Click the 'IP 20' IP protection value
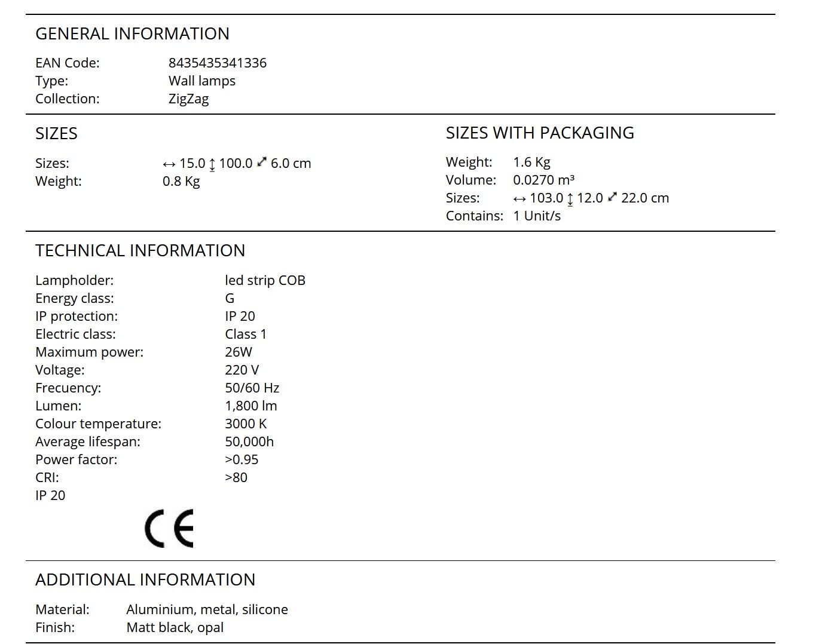The width and height of the screenshot is (816, 644). coord(240,316)
